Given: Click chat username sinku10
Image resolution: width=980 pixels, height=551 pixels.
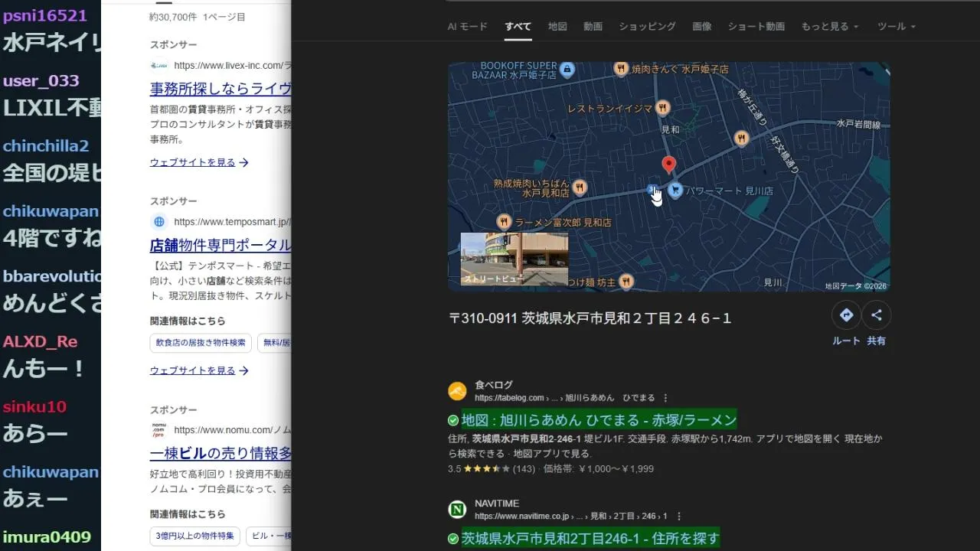Looking at the screenshot, I should click(x=34, y=406).
